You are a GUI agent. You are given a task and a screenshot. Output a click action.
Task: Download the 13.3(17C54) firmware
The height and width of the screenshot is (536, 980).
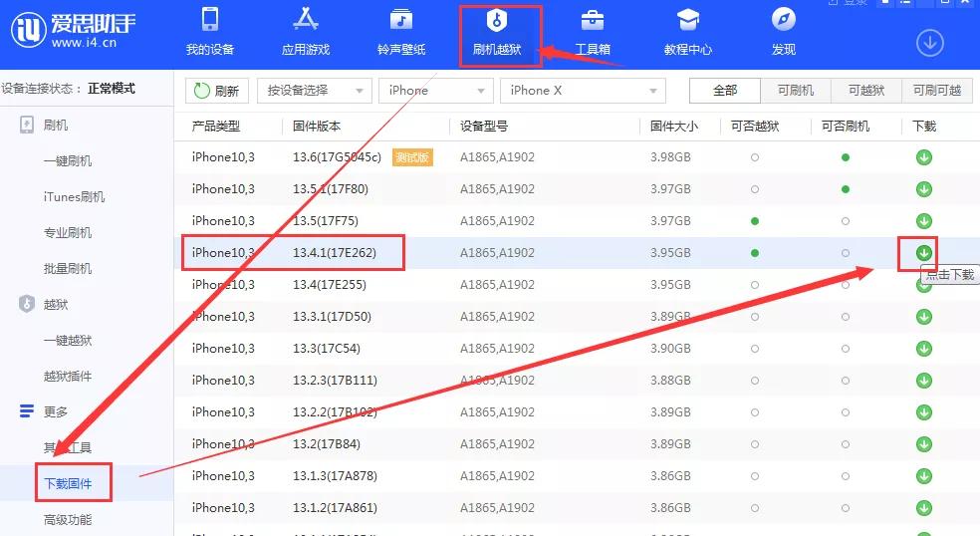pyautogui.click(x=924, y=349)
